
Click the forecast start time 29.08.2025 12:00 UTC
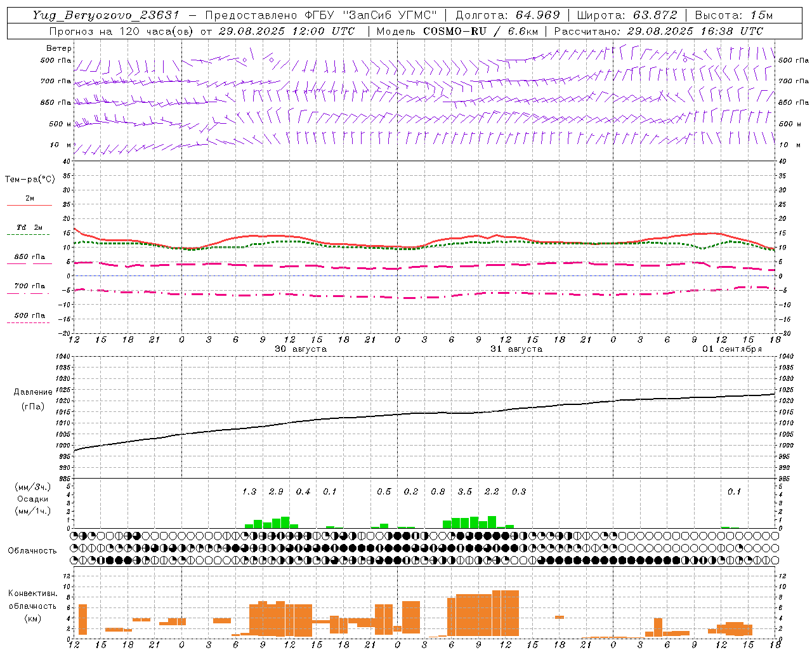tap(286, 31)
